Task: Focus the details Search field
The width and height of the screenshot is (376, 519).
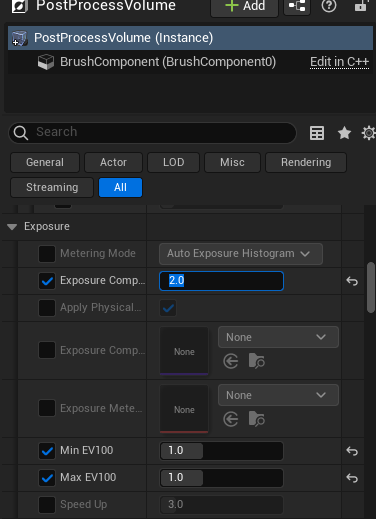Action: [x=152, y=132]
